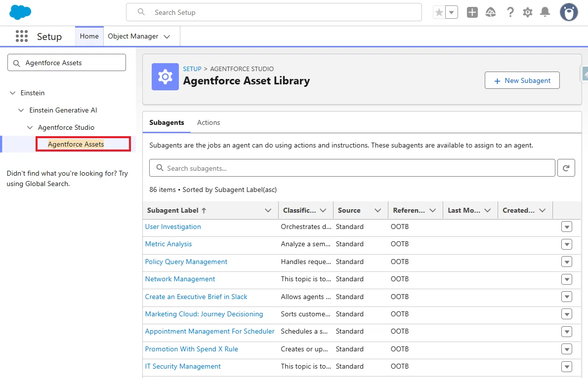Image resolution: width=588 pixels, height=378 pixels.
Task: Open the user avatar profile menu
Action: click(x=569, y=12)
